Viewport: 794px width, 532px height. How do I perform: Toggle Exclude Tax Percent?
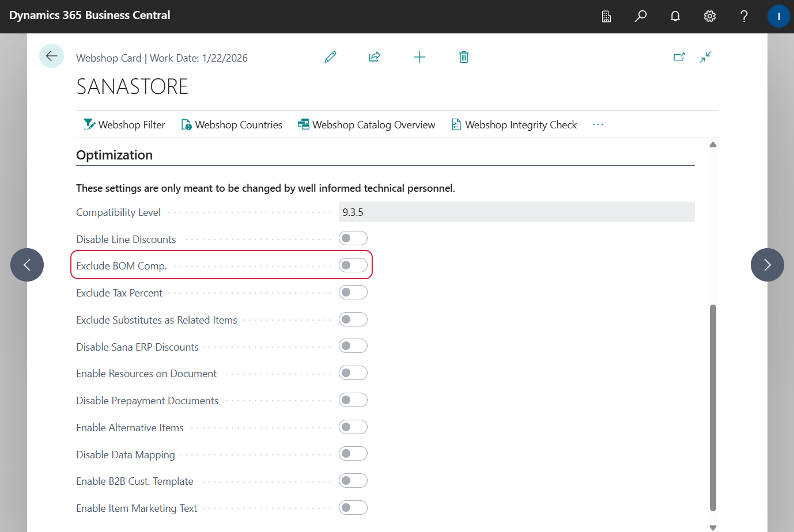[x=353, y=292]
